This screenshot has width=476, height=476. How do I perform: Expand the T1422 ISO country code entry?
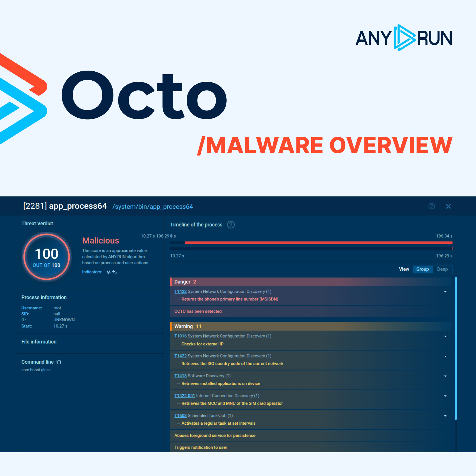(445, 356)
